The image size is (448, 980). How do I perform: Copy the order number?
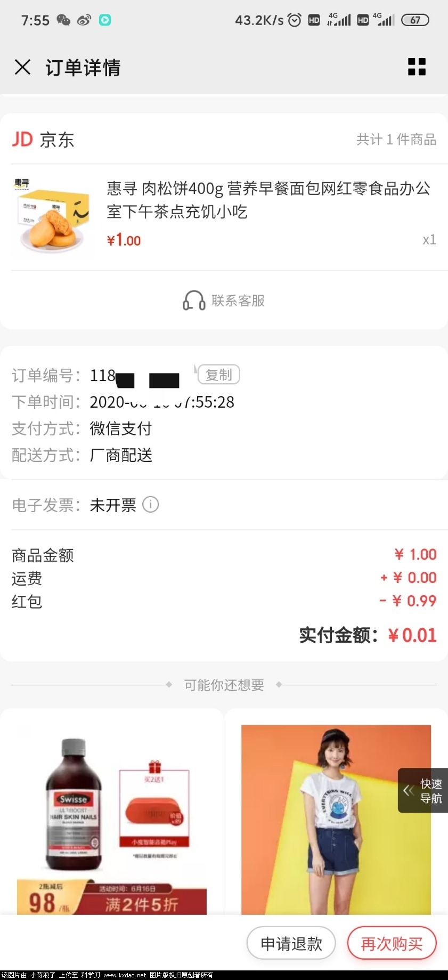(x=219, y=375)
